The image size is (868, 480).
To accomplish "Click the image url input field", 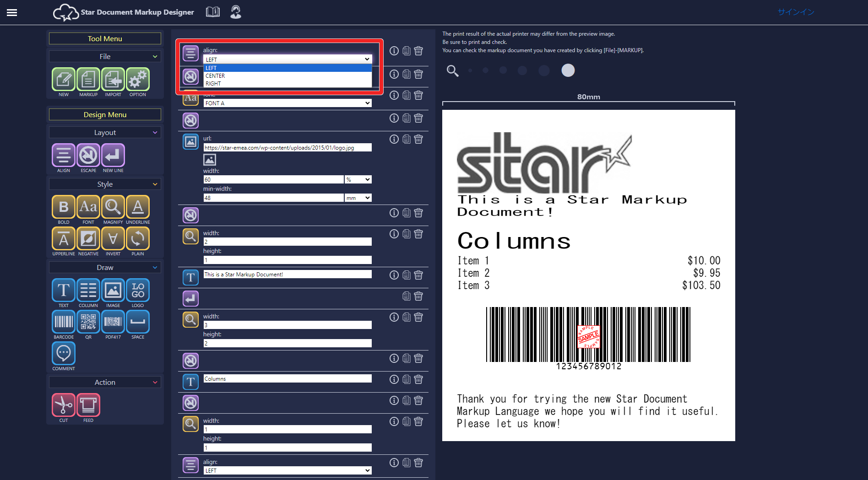I will tap(287, 148).
